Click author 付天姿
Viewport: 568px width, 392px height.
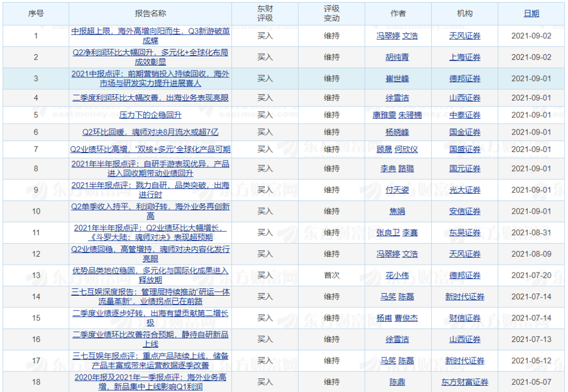click(x=397, y=190)
